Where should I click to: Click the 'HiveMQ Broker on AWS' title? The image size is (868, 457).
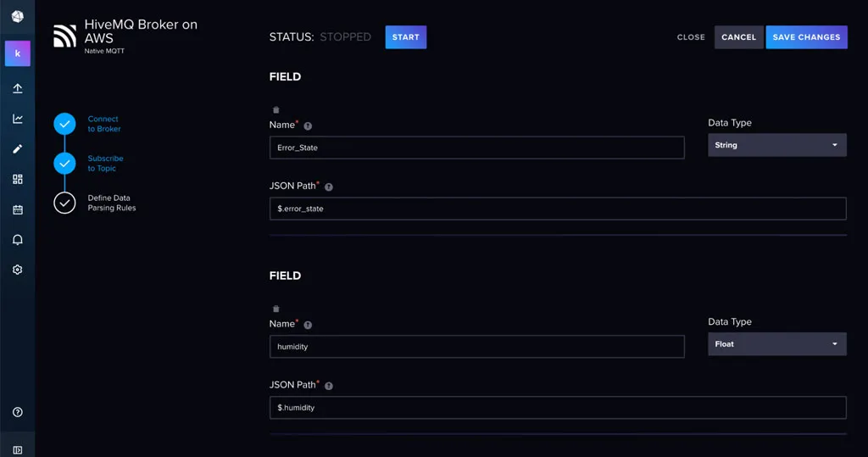(141, 31)
